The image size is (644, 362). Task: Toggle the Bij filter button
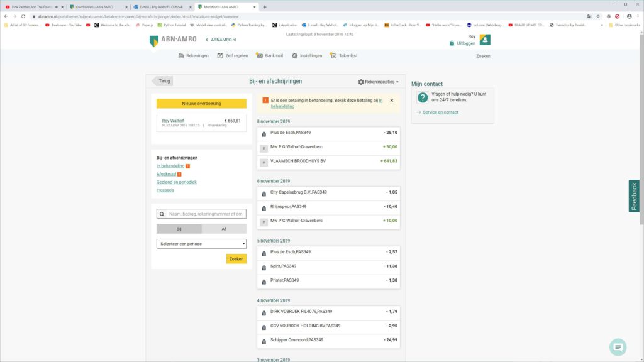point(179,229)
